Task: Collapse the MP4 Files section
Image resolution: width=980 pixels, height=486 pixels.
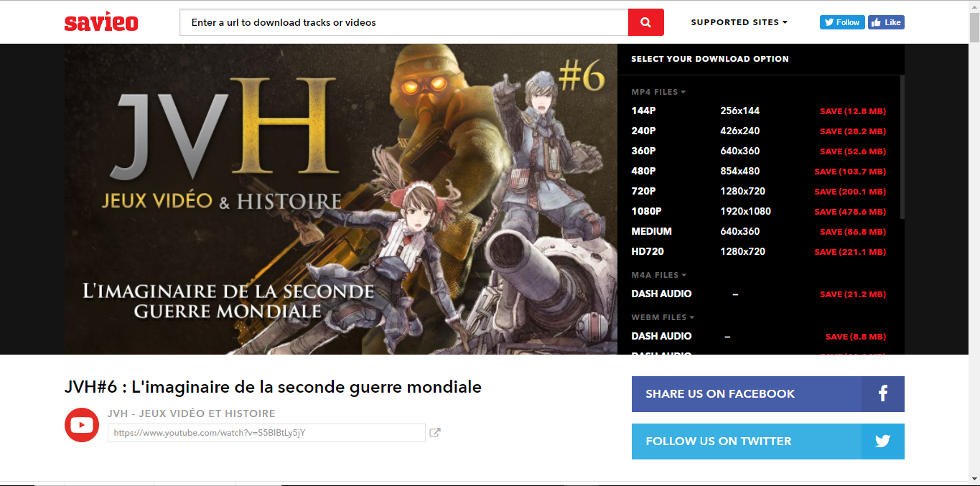Action: (x=658, y=92)
